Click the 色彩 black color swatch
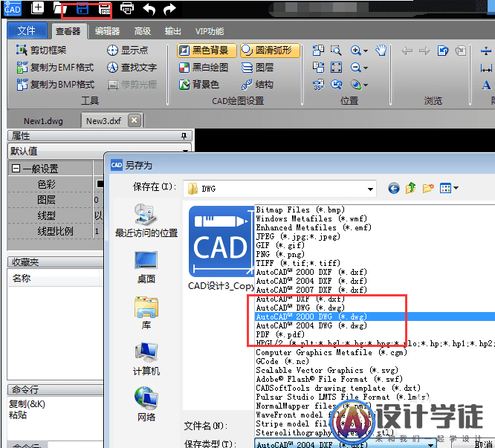The image size is (495, 448). tap(100, 184)
